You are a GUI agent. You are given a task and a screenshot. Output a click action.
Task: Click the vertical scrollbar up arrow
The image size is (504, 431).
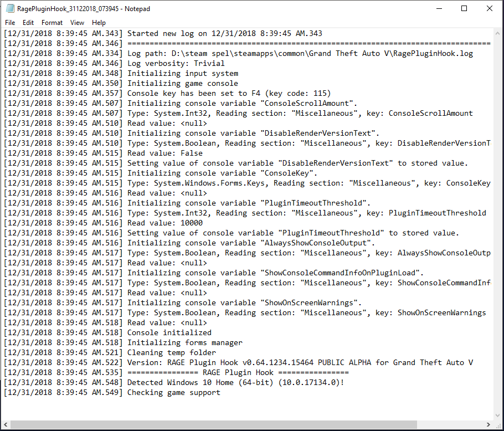click(497, 33)
